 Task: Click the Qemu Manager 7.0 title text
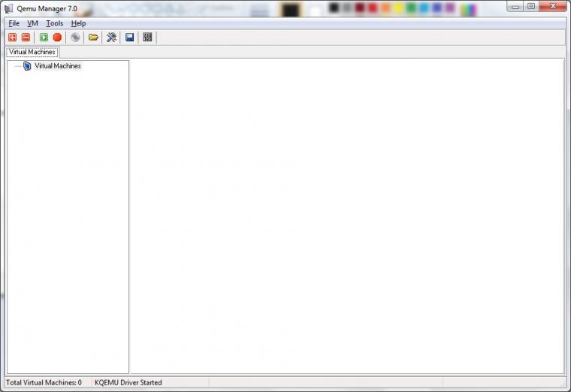(47, 8)
